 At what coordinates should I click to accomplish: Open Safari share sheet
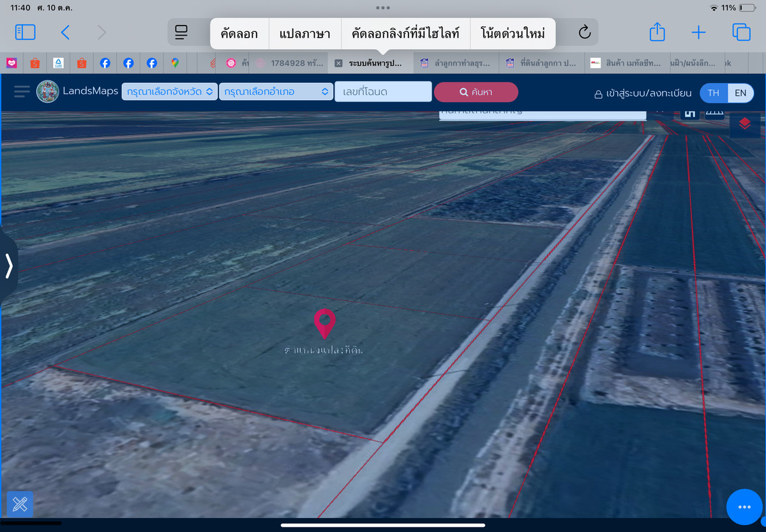(x=657, y=33)
